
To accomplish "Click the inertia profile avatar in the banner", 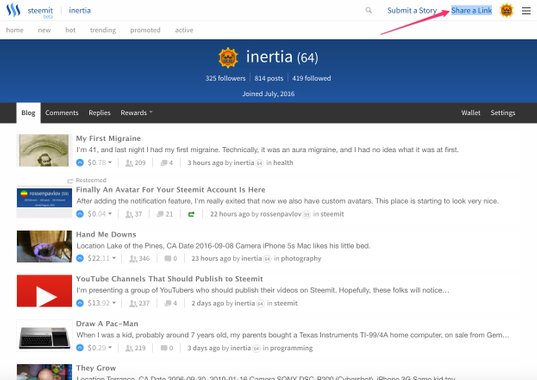I will pos(228,58).
